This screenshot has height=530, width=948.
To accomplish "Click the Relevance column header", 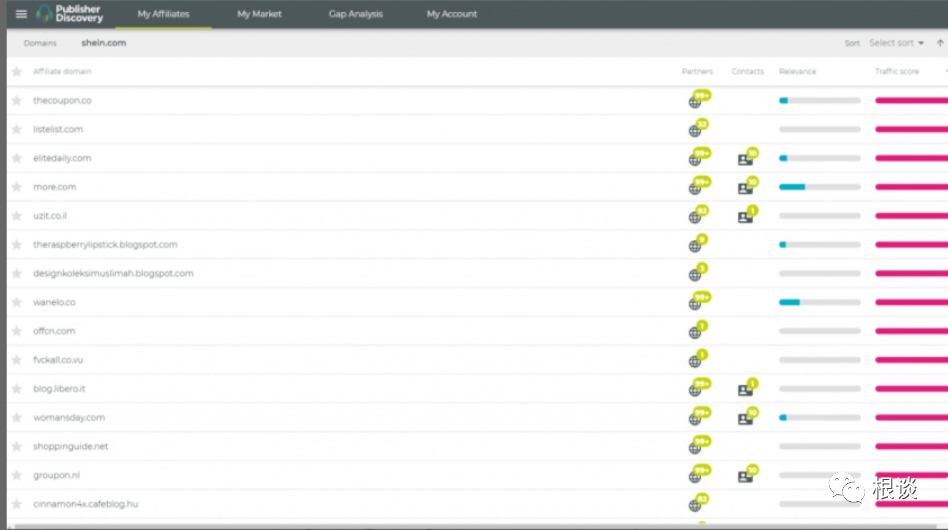I will pos(797,71).
